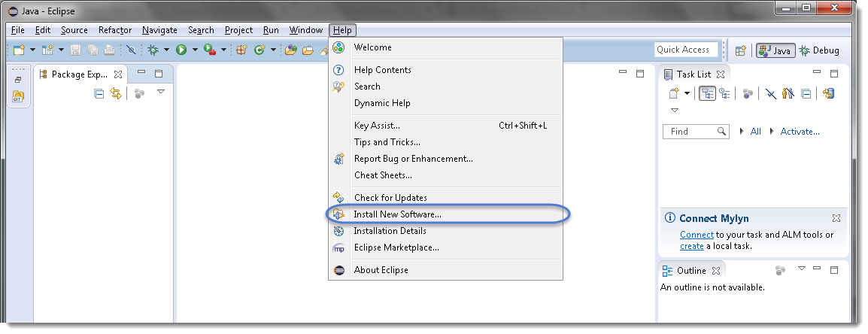Open the New wizard dropdown arrow
The height and width of the screenshot is (334, 868).
pyautogui.click(x=32, y=50)
